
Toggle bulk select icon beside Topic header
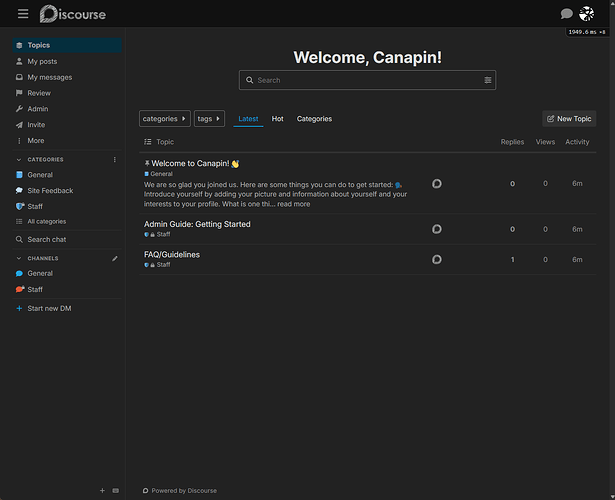147,142
